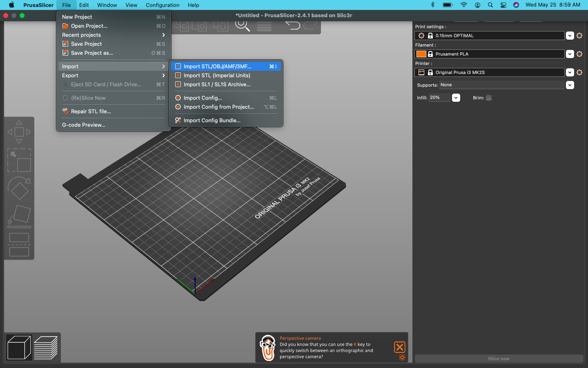Image resolution: width=588 pixels, height=368 pixels.
Task: Click Open Project menu entry
Action: click(114, 26)
